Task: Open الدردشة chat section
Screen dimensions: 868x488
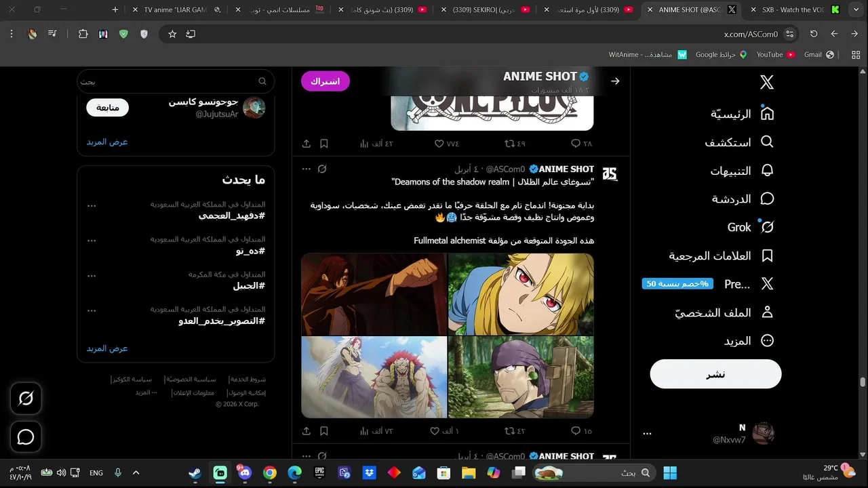Action: pyautogui.click(x=743, y=199)
